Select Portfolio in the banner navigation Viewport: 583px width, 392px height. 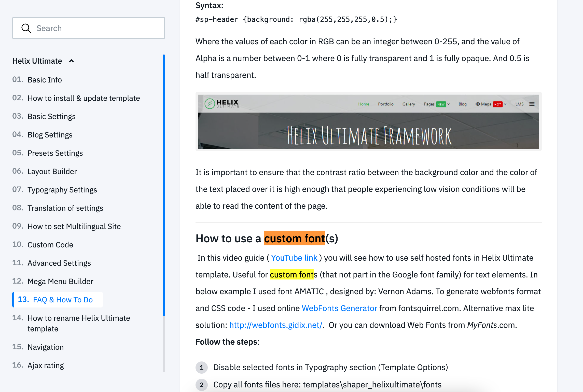[x=386, y=104]
